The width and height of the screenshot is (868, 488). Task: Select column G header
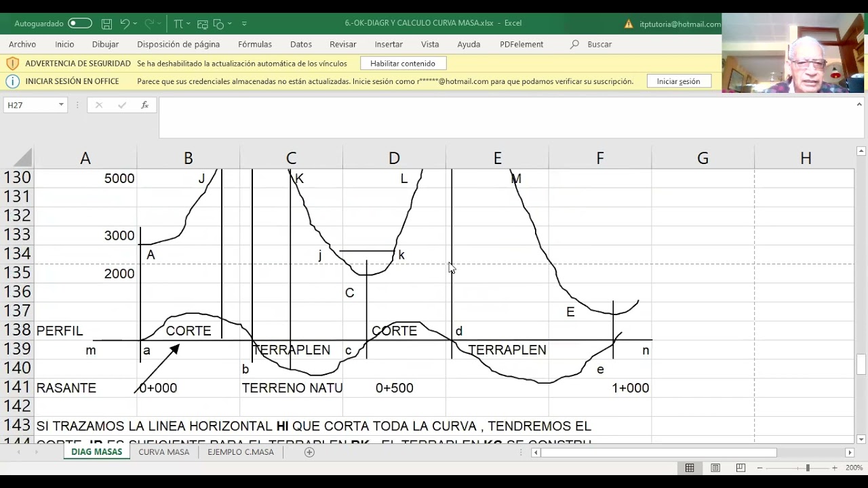703,158
